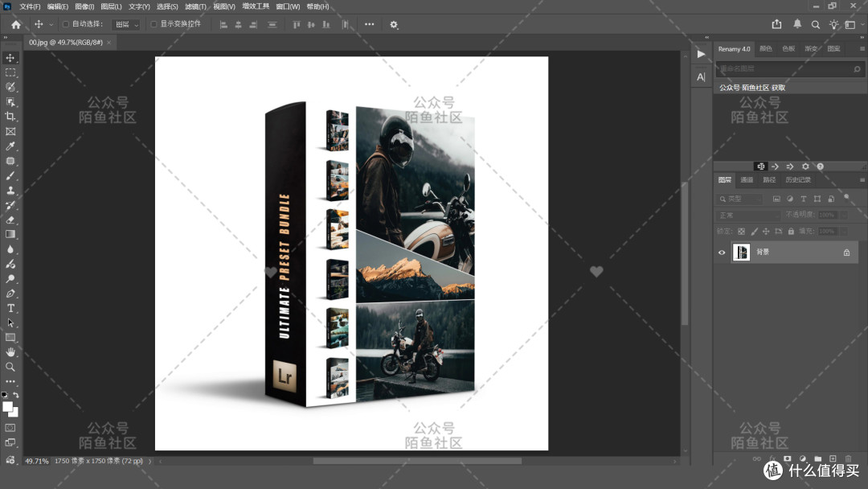Image resolution: width=868 pixels, height=489 pixels.
Task: Select the Eyedropper tool
Action: point(10,146)
